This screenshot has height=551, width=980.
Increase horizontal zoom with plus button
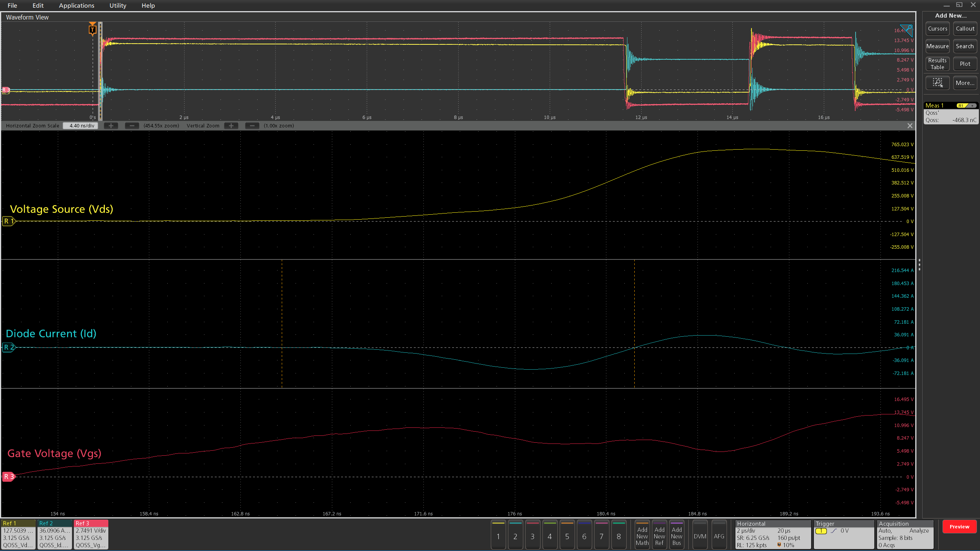click(x=111, y=126)
